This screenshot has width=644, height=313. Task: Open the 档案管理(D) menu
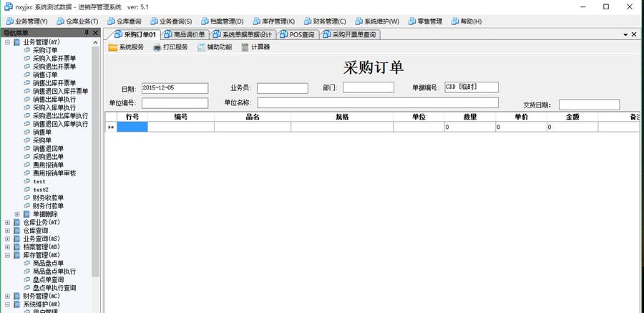coord(223,21)
